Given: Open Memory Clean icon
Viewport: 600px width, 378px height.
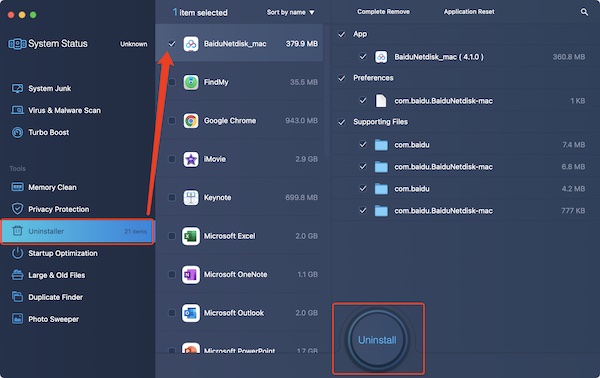Looking at the screenshot, I should point(17,187).
